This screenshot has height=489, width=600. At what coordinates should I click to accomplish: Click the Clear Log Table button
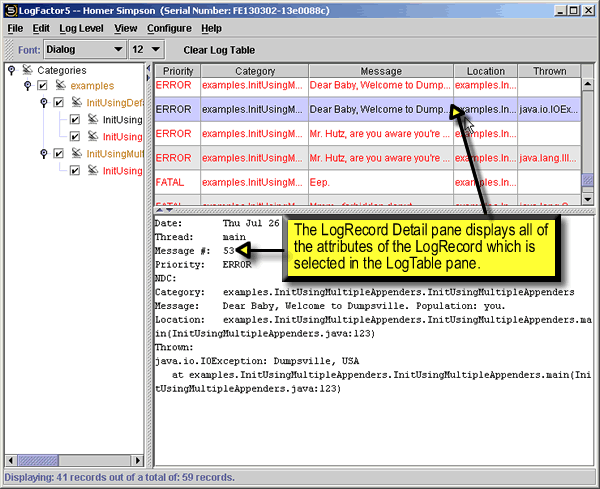(x=218, y=49)
